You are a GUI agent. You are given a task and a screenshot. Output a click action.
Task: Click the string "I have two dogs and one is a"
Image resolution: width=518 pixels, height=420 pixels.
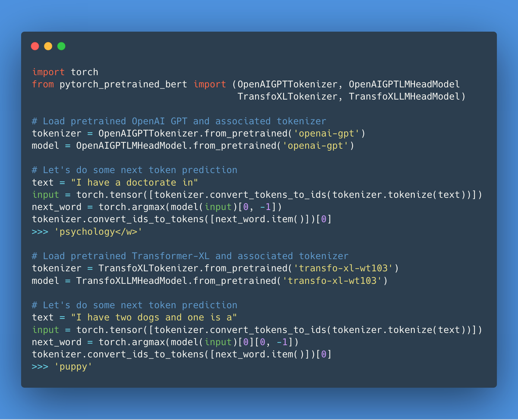tap(154, 317)
